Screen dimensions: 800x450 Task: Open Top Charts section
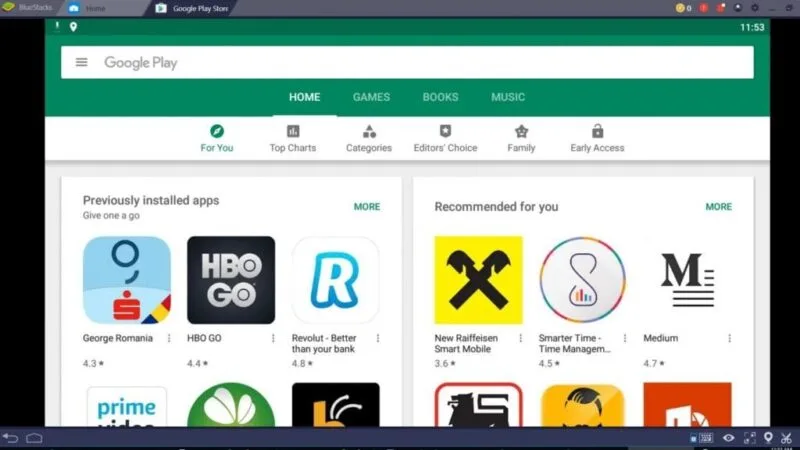click(x=293, y=138)
